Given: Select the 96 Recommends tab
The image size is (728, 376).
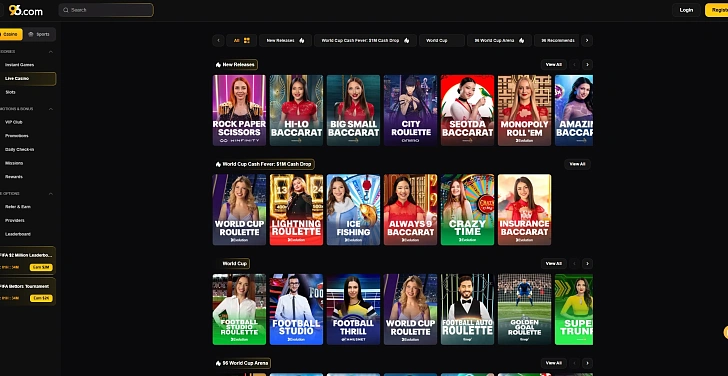Looking at the screenshot, I should [557, 40].
